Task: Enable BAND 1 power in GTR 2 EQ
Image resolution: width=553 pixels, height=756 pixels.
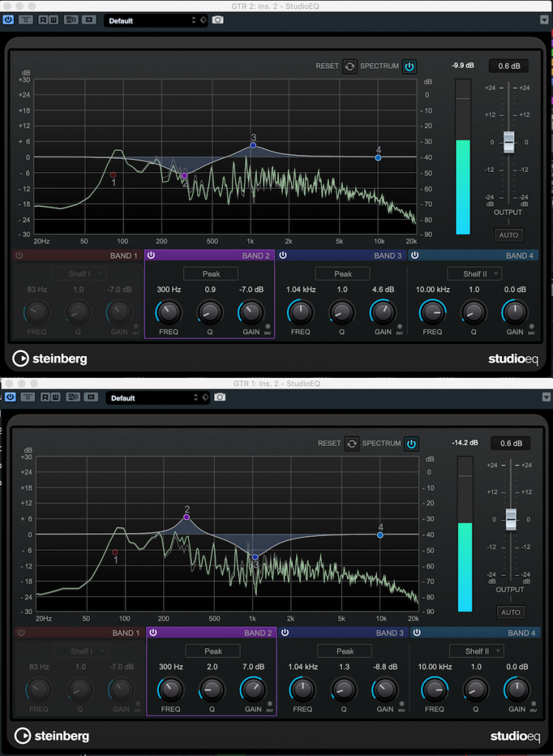Action: click(19, 255)
